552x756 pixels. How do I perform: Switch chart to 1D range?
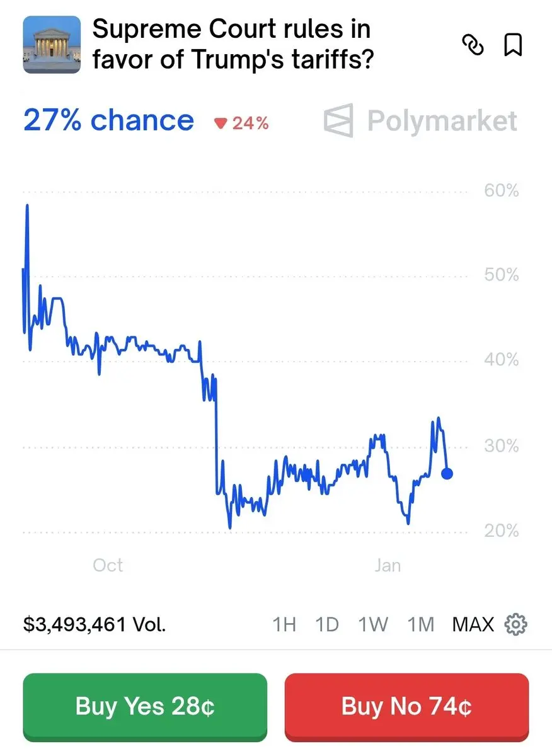pyautogui.click(x=327, y=624)
